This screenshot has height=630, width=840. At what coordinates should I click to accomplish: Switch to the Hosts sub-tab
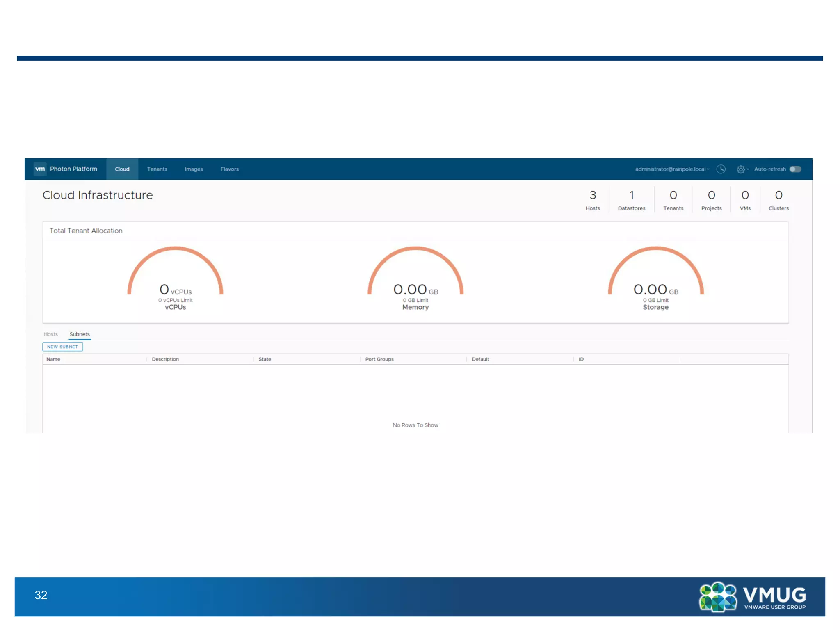pyautogui.click(x=51, y=334)
